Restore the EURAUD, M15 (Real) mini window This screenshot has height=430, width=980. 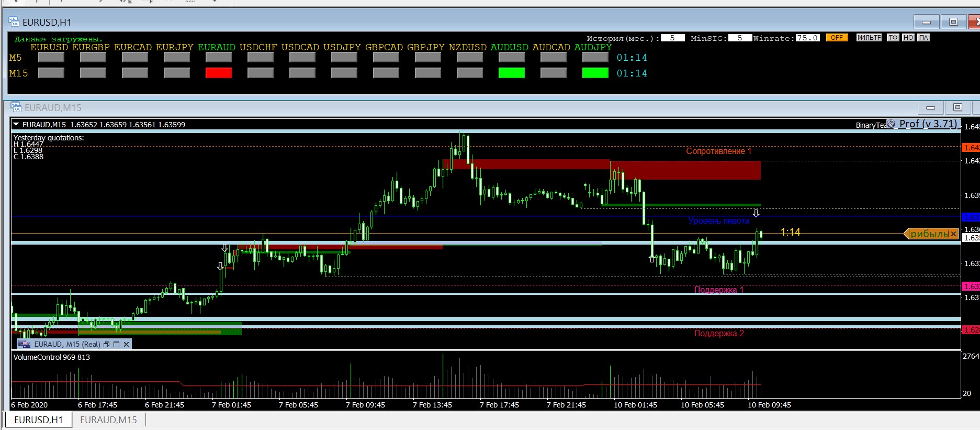[106, 344]
